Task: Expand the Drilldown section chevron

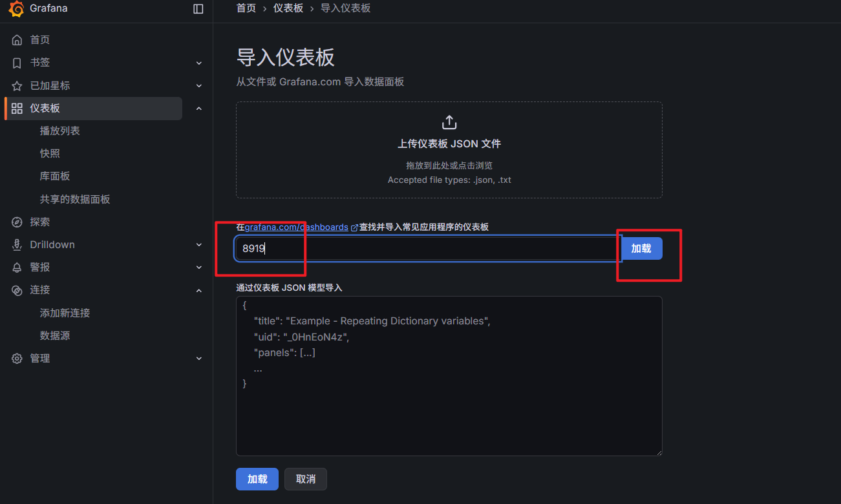Action: [199, 244]
